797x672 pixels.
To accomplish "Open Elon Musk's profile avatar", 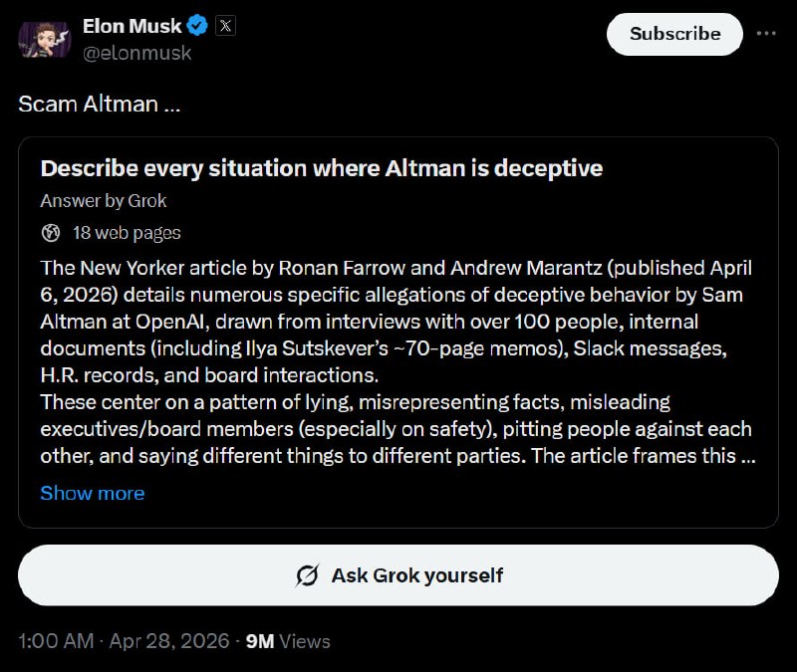I will pyautogui.click(x=41, y=39).
